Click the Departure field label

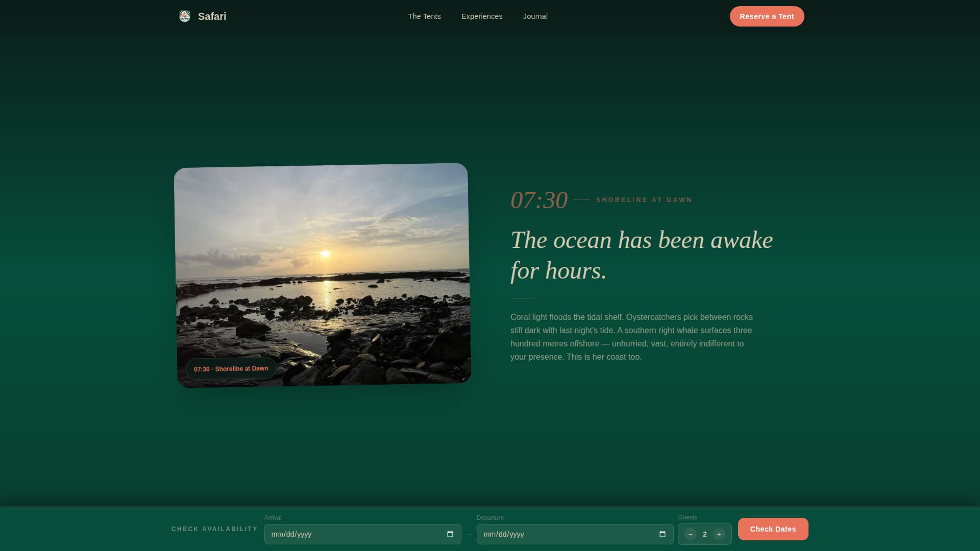click(490, 518)
